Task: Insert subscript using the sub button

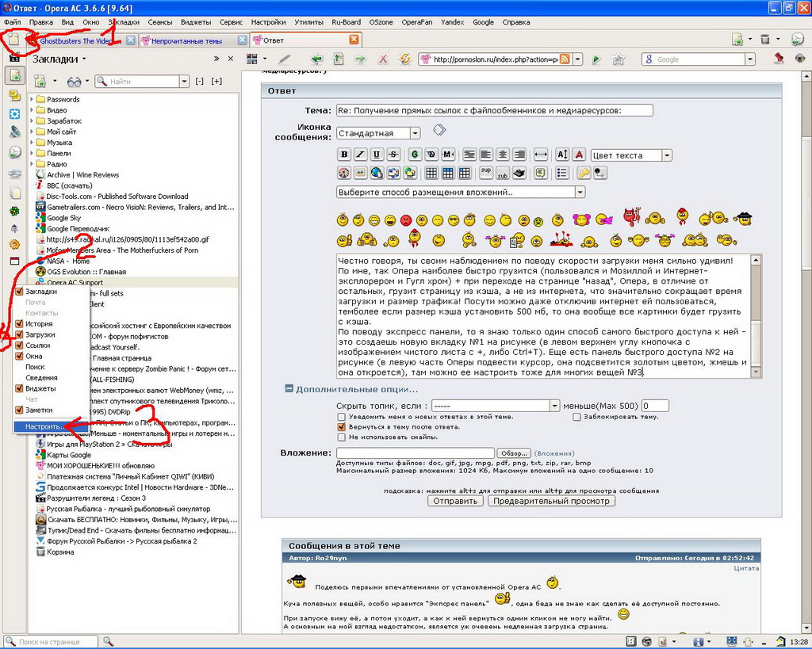Action: point(502,173)
